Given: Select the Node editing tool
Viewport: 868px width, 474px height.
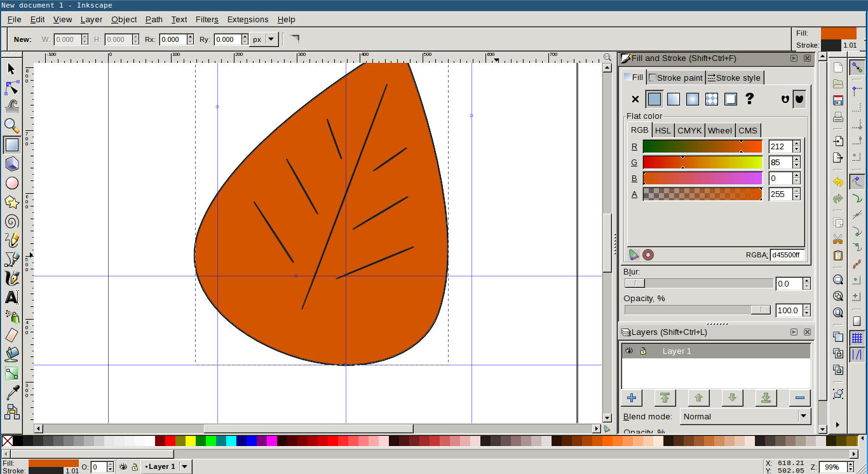Looking at the screenshot, I should 11,88.
